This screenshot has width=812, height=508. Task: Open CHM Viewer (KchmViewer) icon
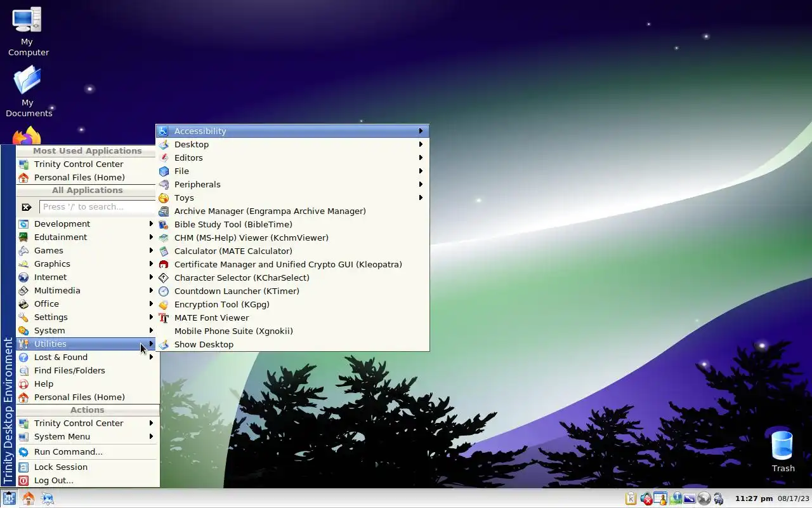click(x=164, y=237)
